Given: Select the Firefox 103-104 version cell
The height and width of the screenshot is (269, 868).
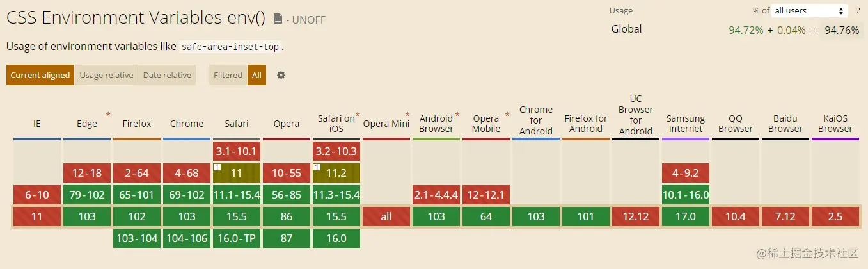Looking at the screenshot, I should [x=137, y=238].
